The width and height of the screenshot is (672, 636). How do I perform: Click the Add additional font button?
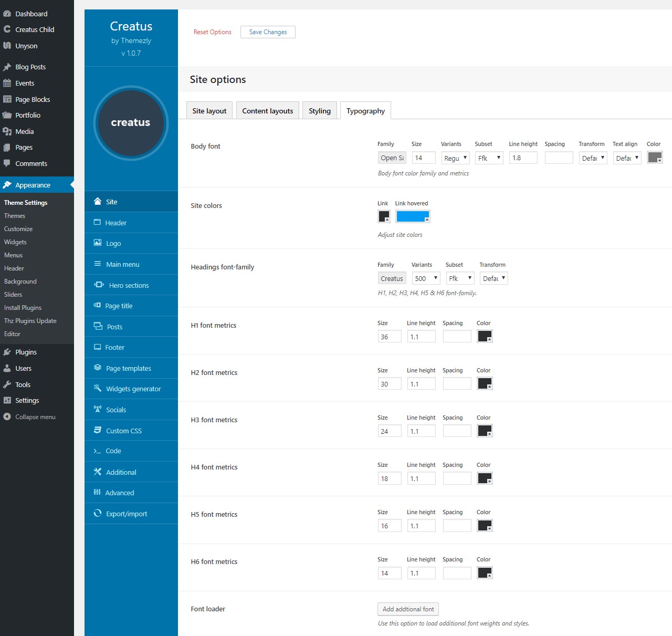[408, 609]
